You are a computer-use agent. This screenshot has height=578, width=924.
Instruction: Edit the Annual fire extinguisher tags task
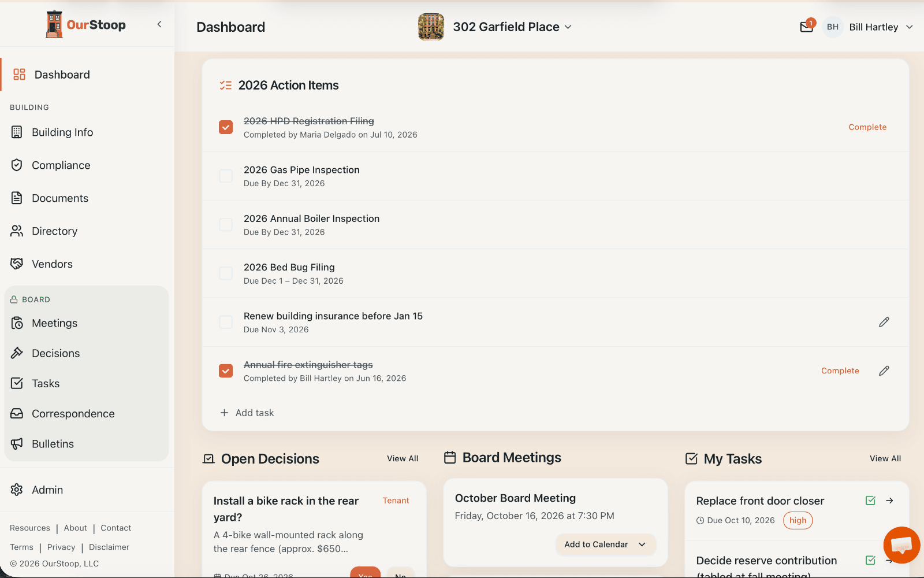pos(884,371)
